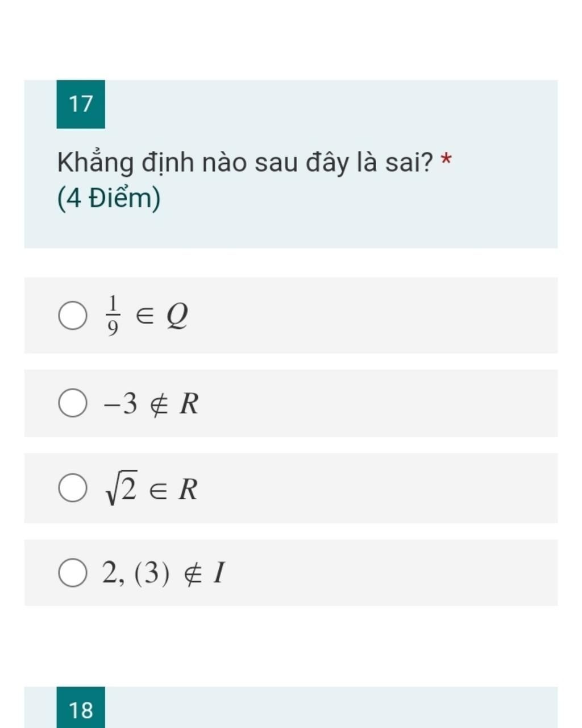
Task: Click the red required asterisk
Action: (446, 159)
